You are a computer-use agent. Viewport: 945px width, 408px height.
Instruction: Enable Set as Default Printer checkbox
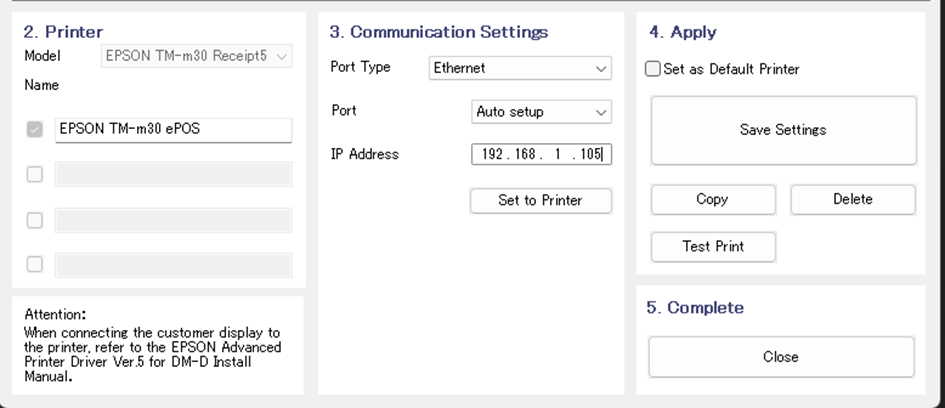654,69
